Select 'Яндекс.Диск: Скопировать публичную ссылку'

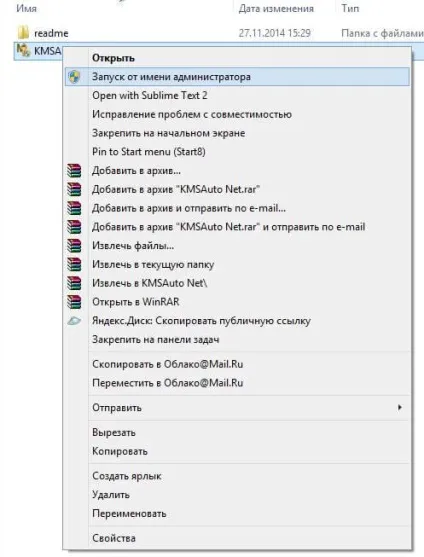tap(237, 321)
